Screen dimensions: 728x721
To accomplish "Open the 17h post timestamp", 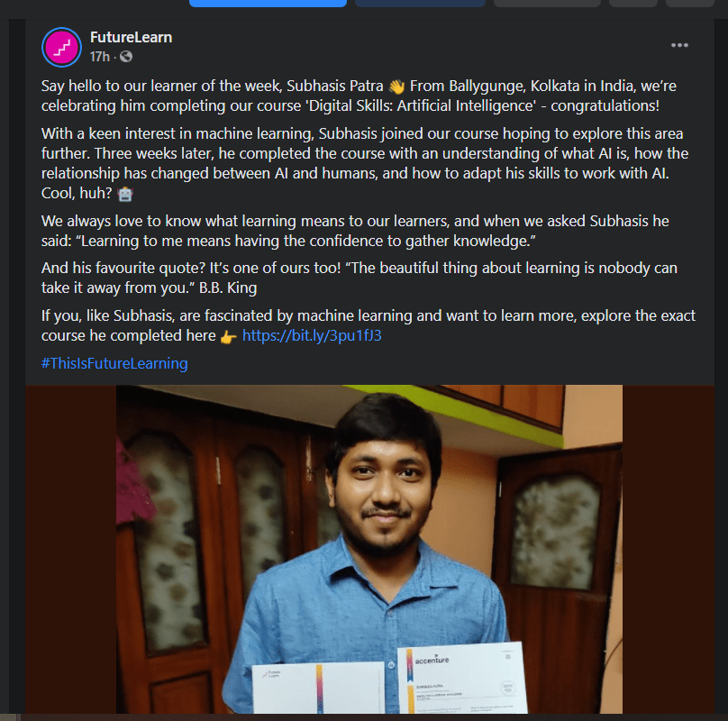I will pos(99,57).
